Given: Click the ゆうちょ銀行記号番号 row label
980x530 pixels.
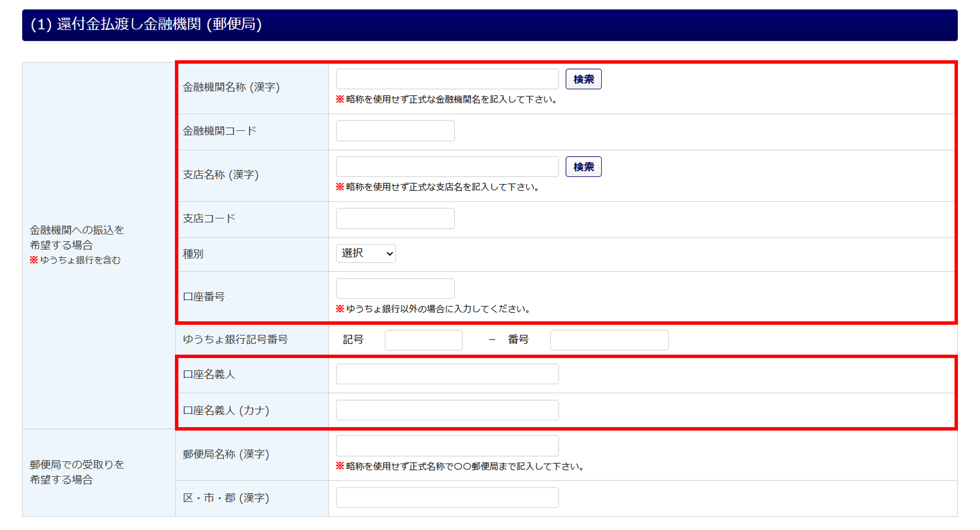Looking at the screenshot, I should 235,339.
